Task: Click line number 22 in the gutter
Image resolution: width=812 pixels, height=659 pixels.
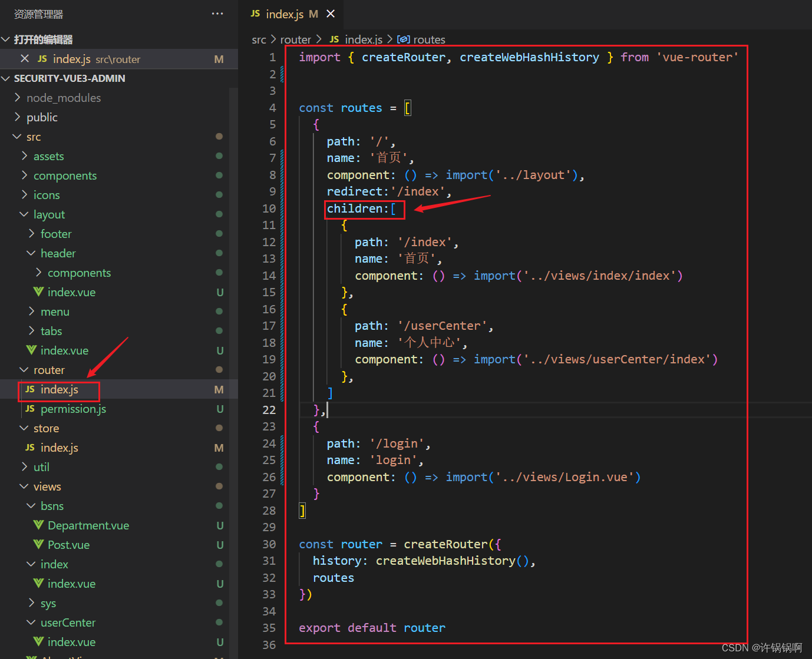Action: coord(269,410)
